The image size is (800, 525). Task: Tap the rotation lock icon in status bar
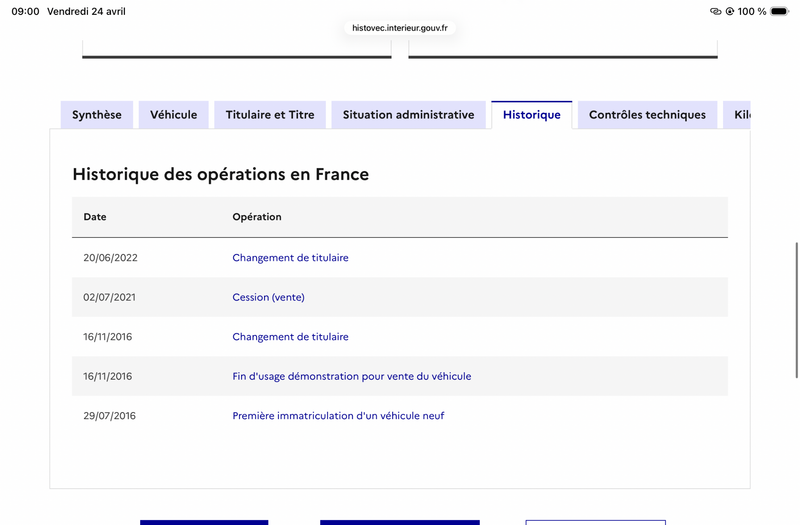tap(730, 11)
